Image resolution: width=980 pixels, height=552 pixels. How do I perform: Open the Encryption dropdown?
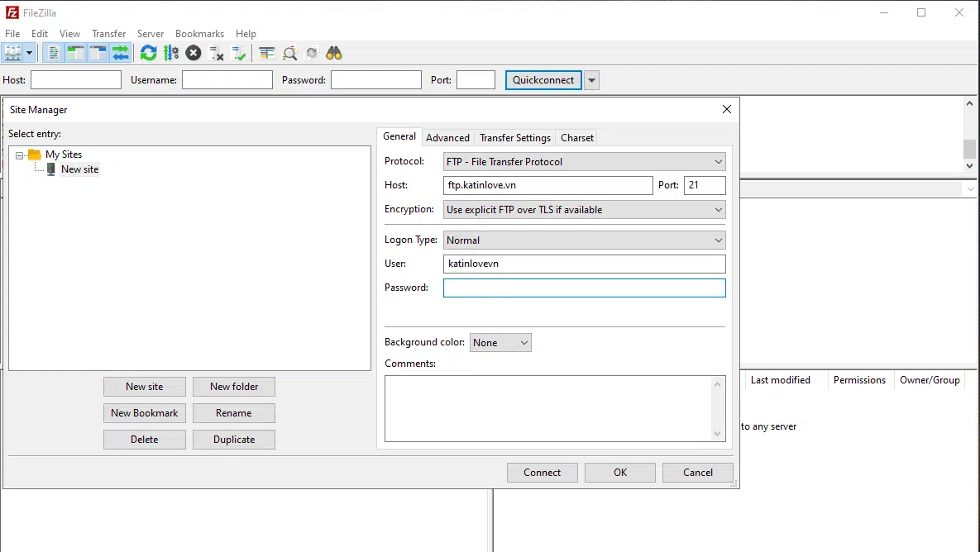(585, 210)
